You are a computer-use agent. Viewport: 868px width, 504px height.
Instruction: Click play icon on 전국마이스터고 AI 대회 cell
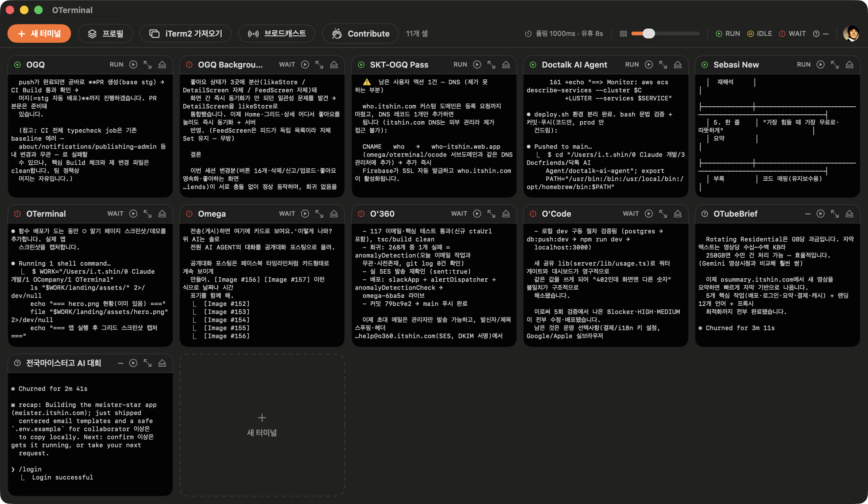133,363
